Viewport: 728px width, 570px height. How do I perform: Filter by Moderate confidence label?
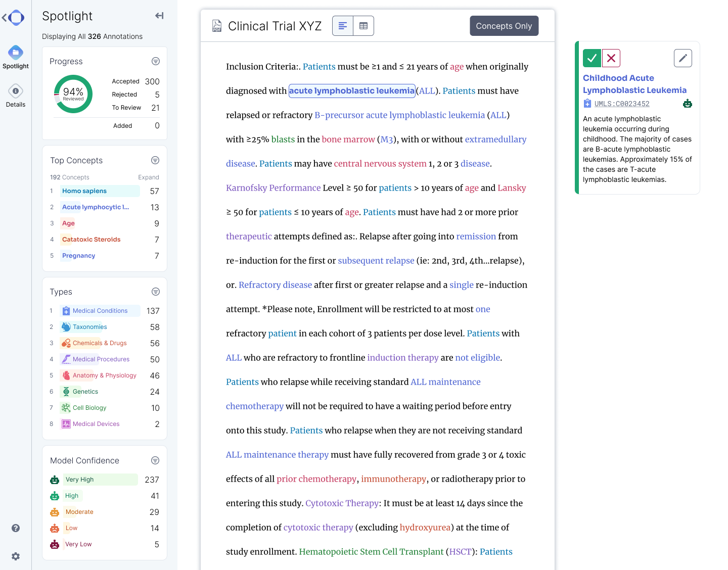point(79,512)
